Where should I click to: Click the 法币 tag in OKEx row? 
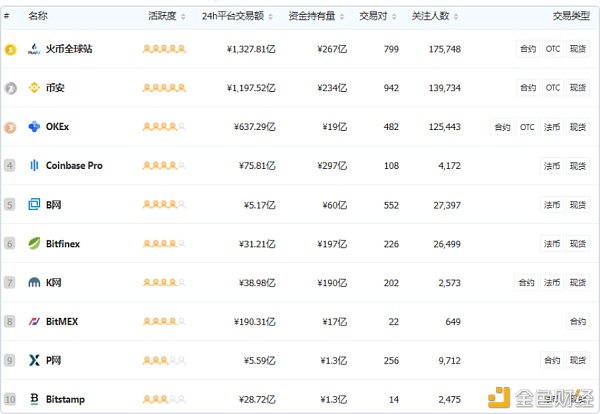click(552, 127)
